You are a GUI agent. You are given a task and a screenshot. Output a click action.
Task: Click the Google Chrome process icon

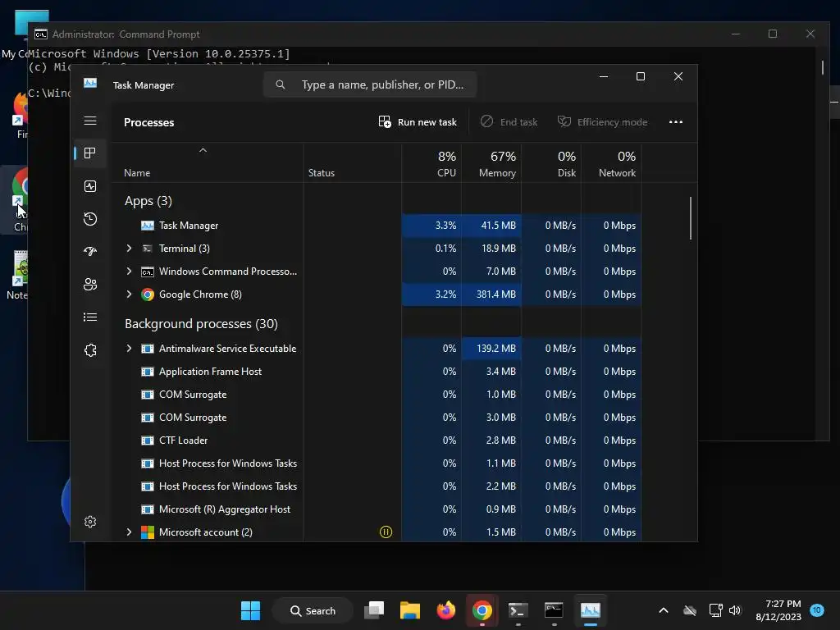tap(148, 294)
